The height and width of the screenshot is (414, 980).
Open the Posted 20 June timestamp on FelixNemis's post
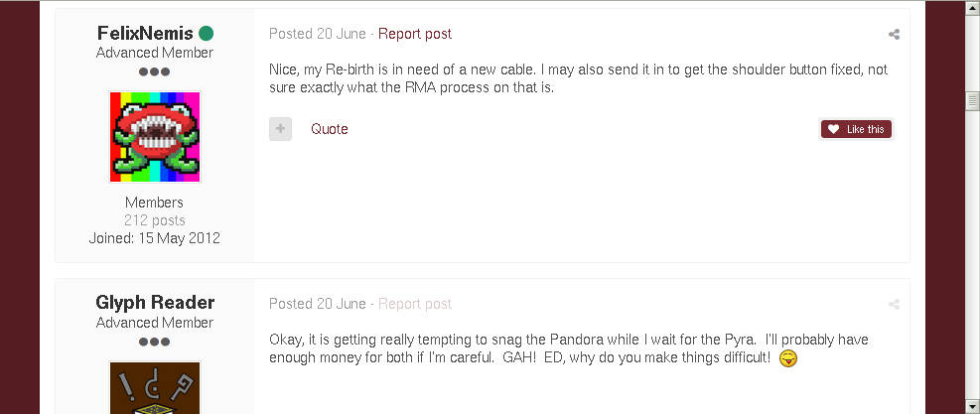(318, 34)
